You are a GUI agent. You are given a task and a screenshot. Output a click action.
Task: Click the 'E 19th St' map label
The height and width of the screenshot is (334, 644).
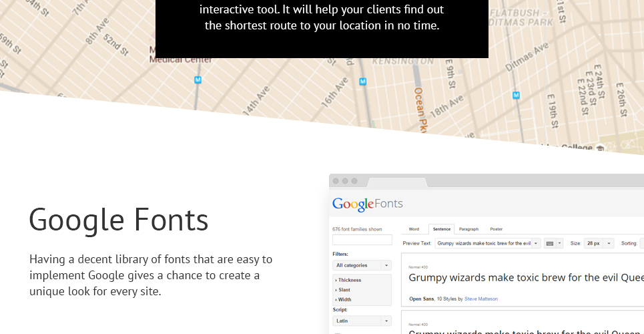click(x=554, y=111)
